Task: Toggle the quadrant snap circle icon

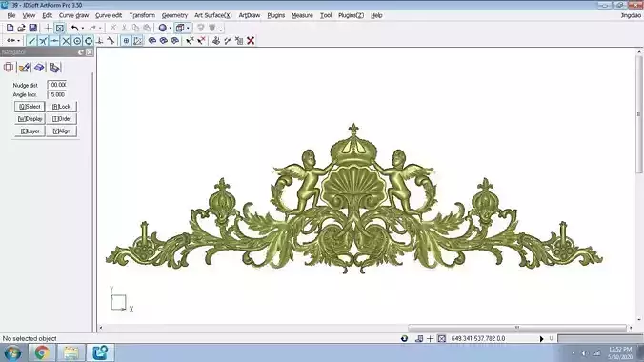Action: pyautogui.click(x=89, y=41)
